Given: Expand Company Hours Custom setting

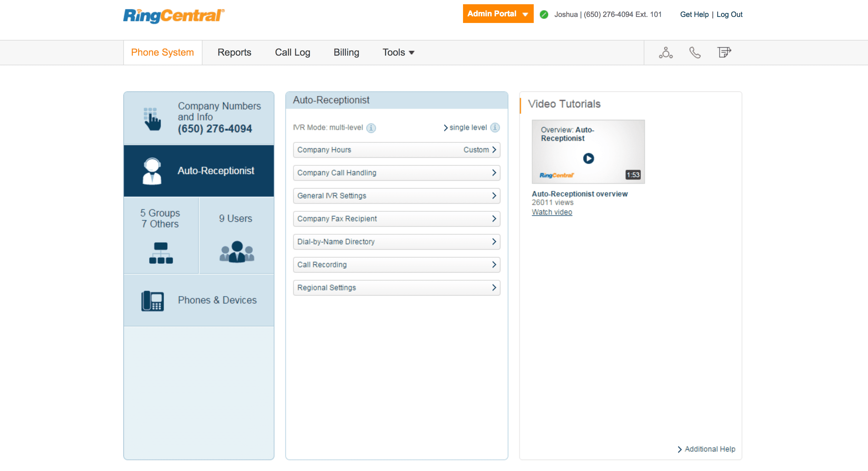Looking at the screenshot, I should pos(396,150).
